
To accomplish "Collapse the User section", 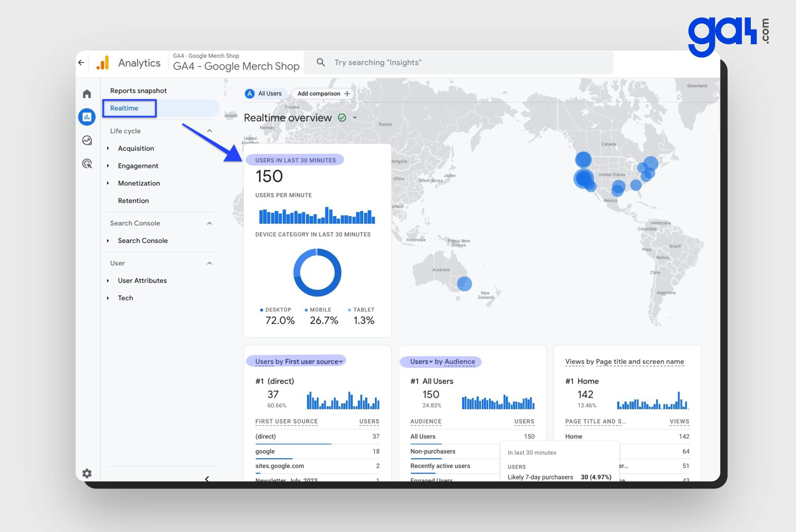I will click(x=210, y=263).
